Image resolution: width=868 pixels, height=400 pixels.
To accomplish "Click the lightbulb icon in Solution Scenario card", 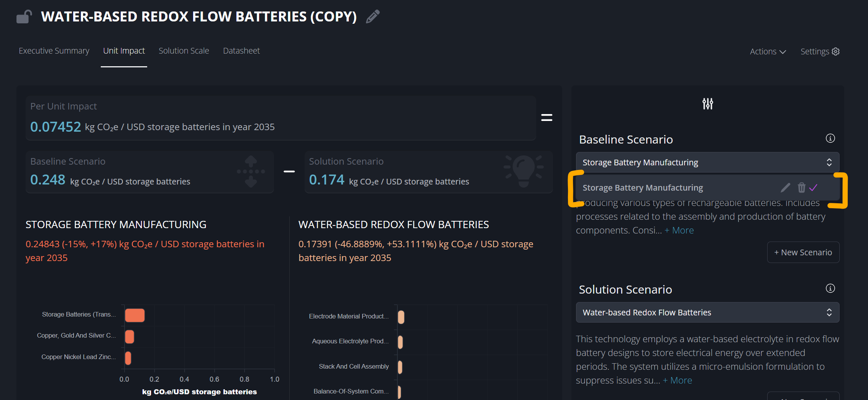I will (523, 171).
